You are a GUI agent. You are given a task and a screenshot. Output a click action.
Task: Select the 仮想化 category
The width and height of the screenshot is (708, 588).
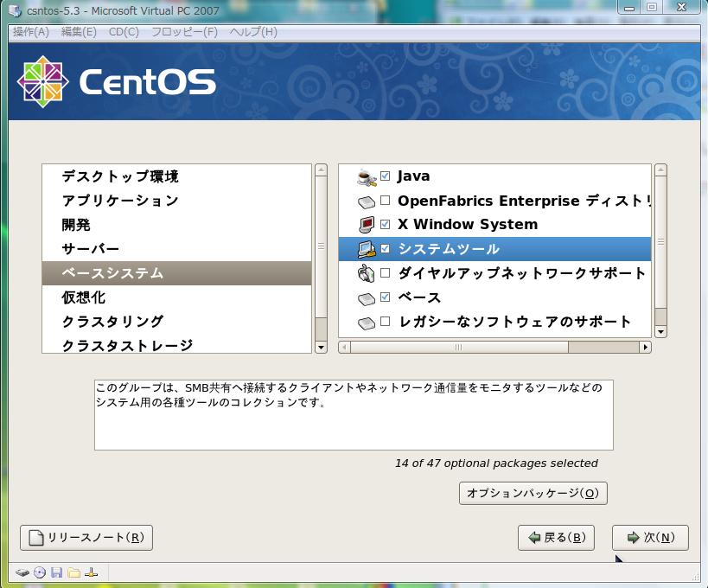coord(84,297)
